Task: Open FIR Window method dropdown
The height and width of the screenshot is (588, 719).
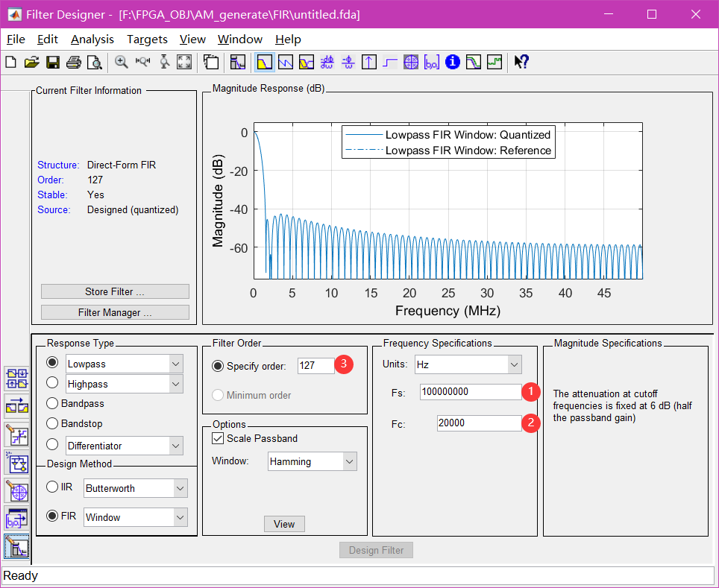Action: pos(180,517)
